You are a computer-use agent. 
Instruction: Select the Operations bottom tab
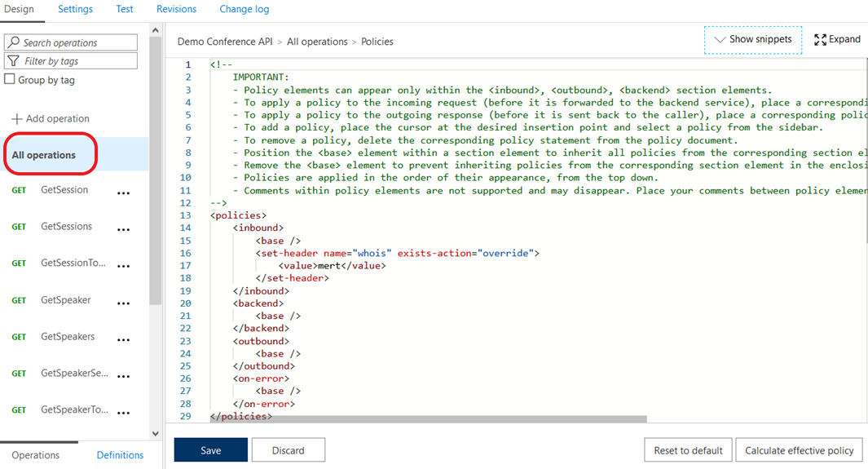coord(35,455)
